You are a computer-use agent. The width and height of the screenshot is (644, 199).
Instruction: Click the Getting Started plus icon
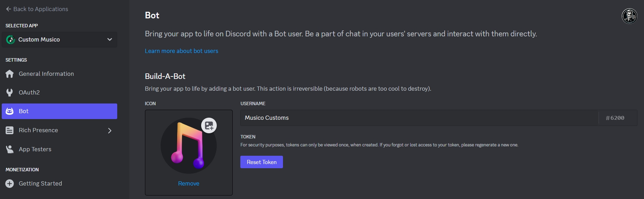[10, 183]
